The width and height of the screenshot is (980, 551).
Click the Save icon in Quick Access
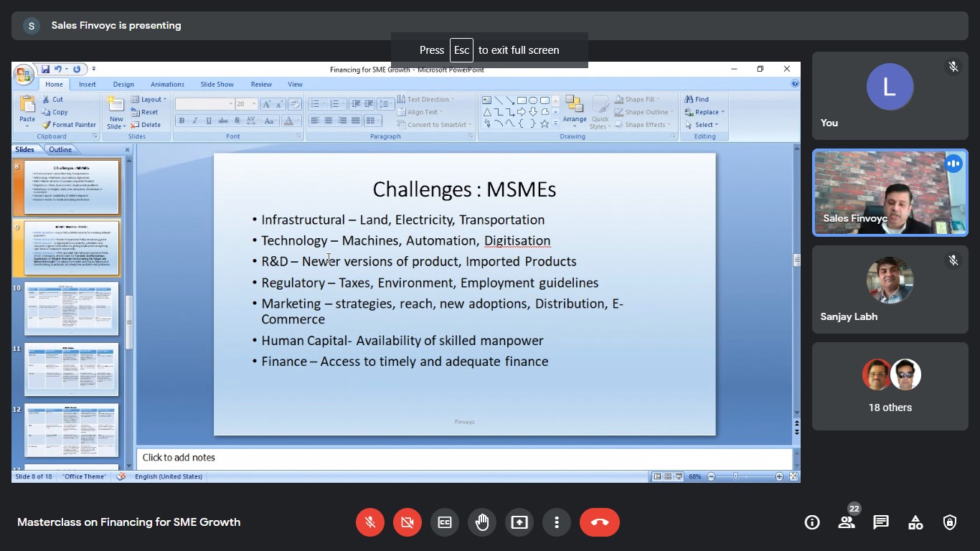pos(45,69)
